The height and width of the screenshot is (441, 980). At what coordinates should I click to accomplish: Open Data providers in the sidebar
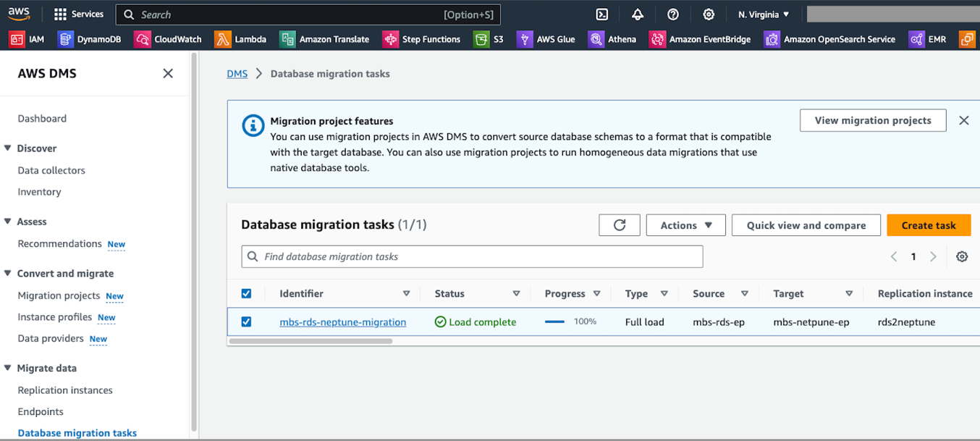[51, 338]
